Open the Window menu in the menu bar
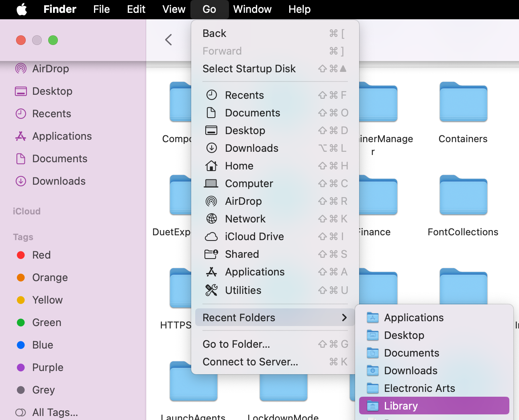Viewport: 519px width, 420px height. [252, 9]
